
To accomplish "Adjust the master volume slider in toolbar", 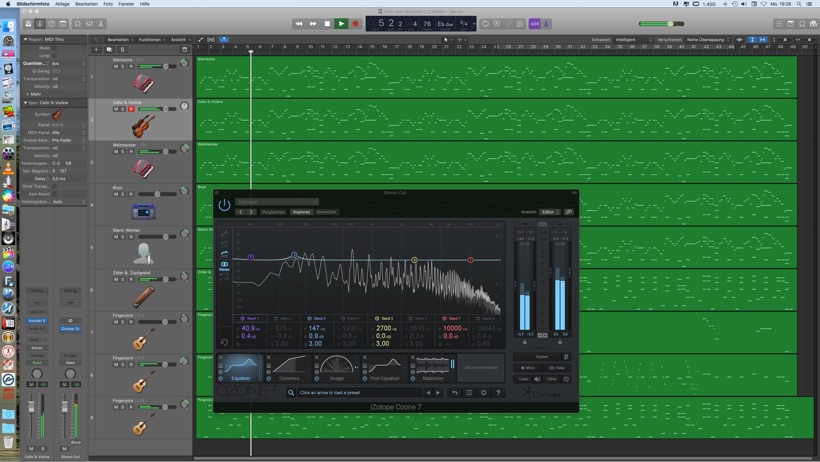I will click(x=661, y=24).
